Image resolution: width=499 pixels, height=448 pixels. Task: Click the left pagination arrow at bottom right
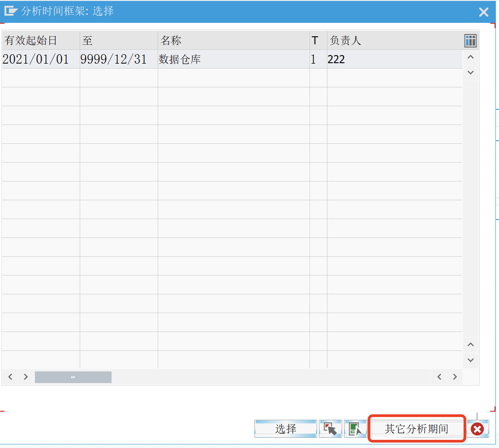(439, 377)
